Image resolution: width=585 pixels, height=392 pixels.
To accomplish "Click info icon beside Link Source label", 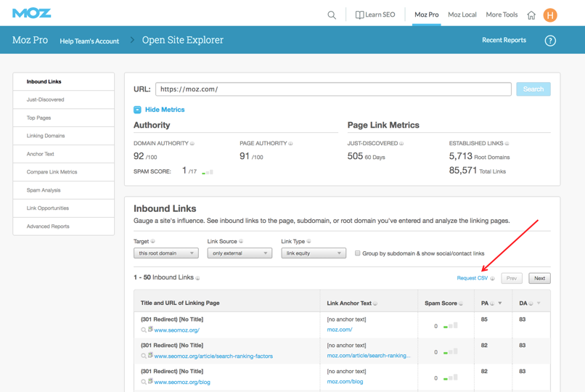I will (x=241, y=241).
